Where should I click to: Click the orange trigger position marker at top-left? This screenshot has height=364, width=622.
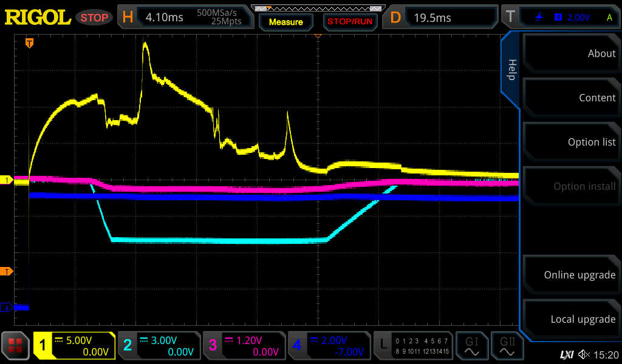29,43
